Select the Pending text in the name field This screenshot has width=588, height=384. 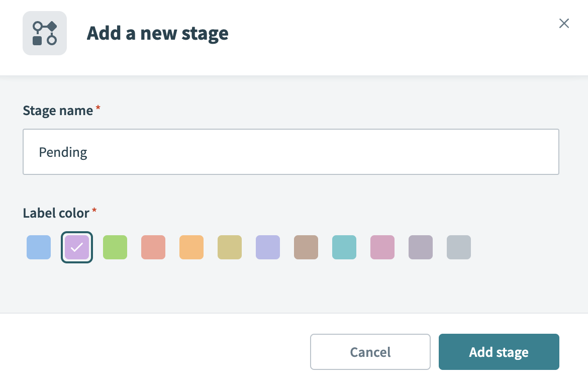pyautogui.click(x=63, y=152)
